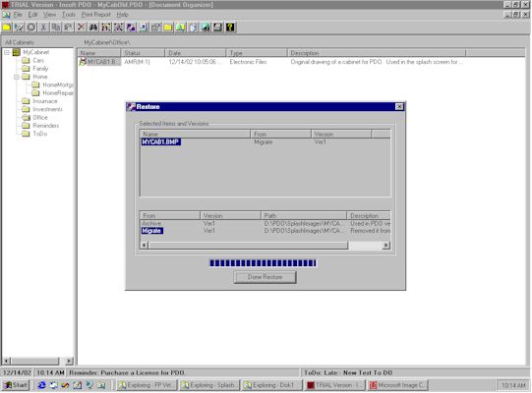Select the HomeMortgage subfolder

point(58,84)
